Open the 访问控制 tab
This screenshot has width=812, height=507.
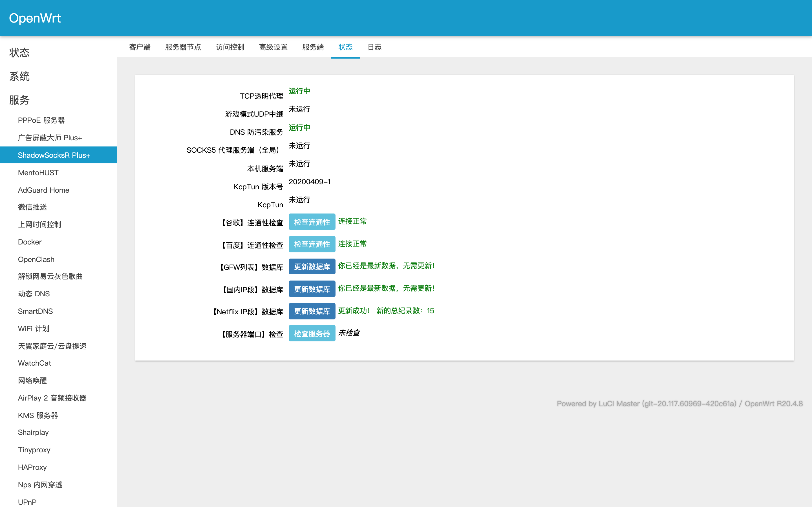[230, 47]
